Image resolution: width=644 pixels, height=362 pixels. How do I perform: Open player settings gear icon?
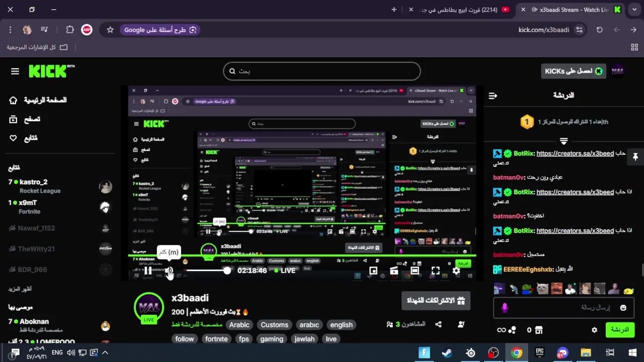(x=456, y=270)
